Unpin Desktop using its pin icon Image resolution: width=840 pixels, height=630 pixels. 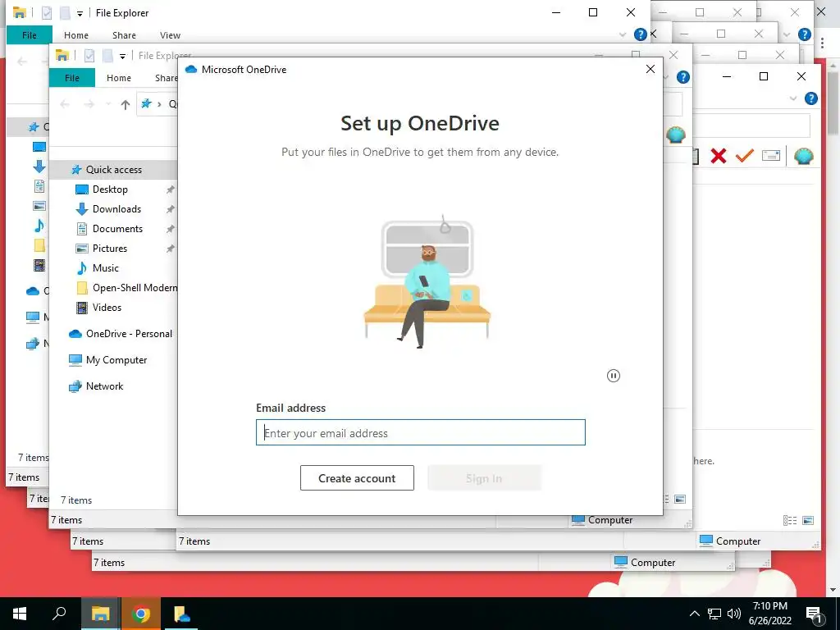[x=170, y=189]
